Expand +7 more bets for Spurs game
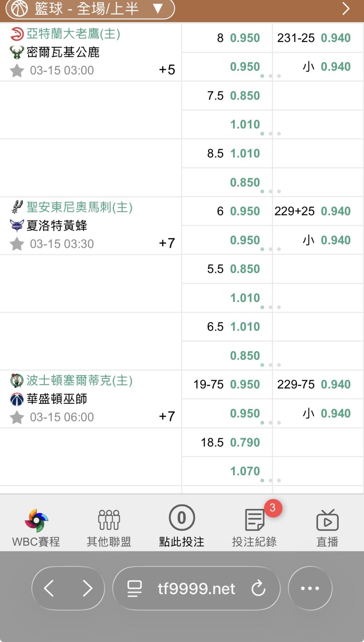The image size is (364, 642). [167, 243]
